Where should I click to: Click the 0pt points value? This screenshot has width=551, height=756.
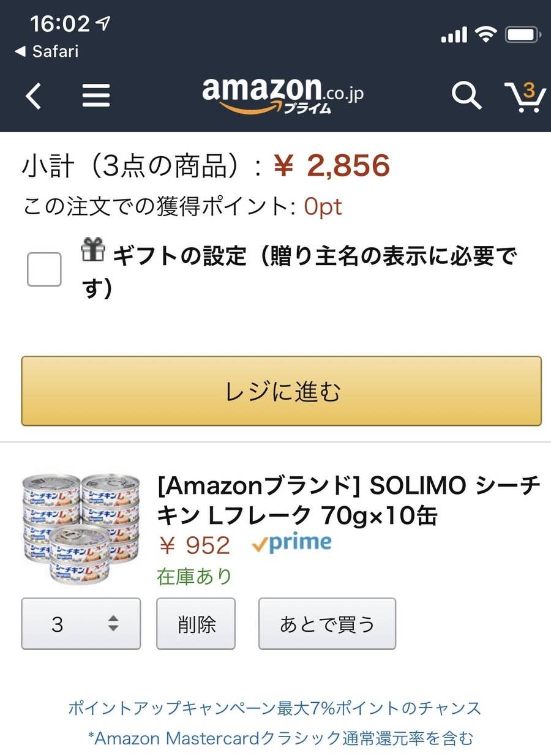click(323, 208)
